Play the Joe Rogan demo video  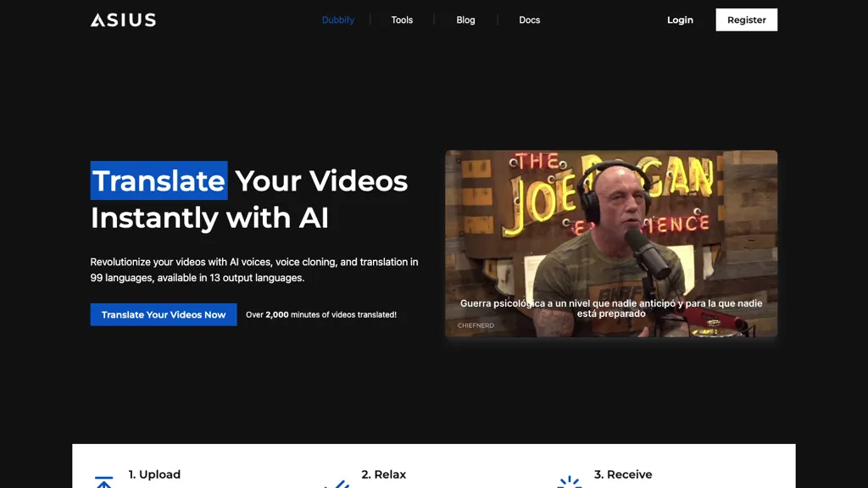point(610,243)
